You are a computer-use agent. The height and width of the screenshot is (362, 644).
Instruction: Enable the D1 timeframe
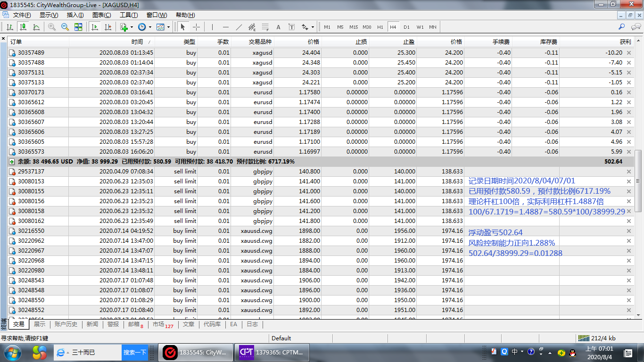pos(406,27)
